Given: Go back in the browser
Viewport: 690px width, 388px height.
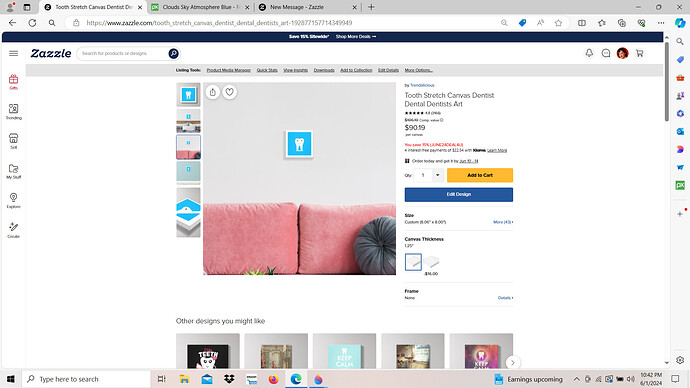Looking at the screenshot, I should 12,23.
